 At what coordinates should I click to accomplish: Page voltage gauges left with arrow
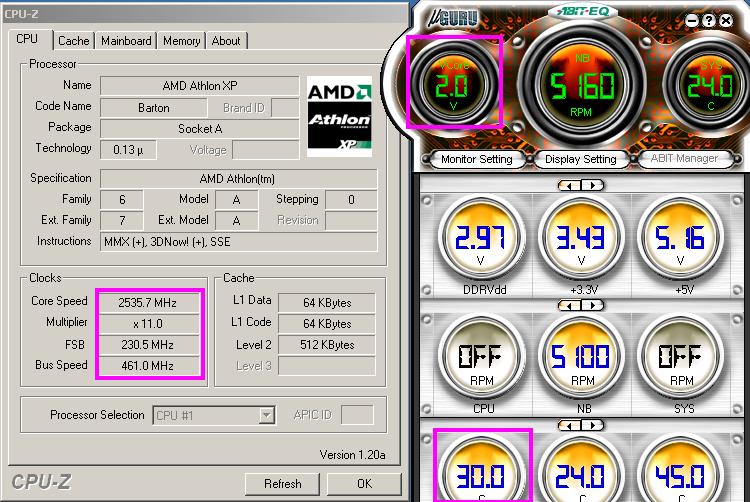point(570,185)
